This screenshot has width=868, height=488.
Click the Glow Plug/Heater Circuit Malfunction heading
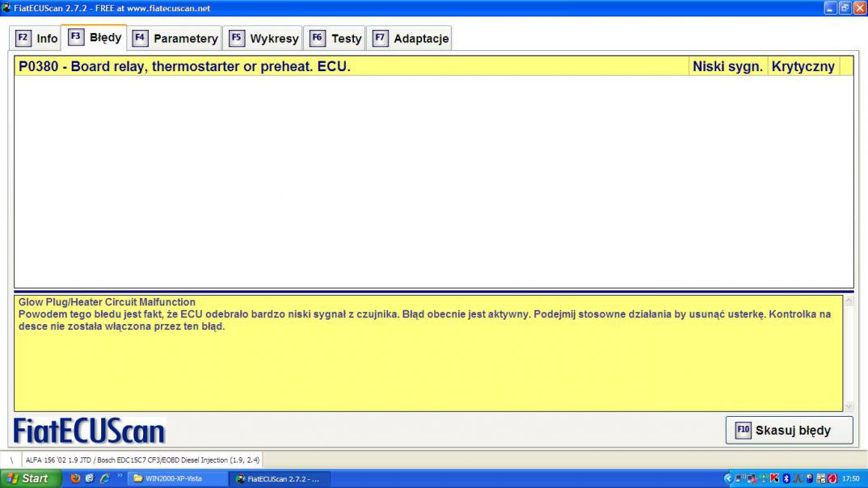(107, 302)
